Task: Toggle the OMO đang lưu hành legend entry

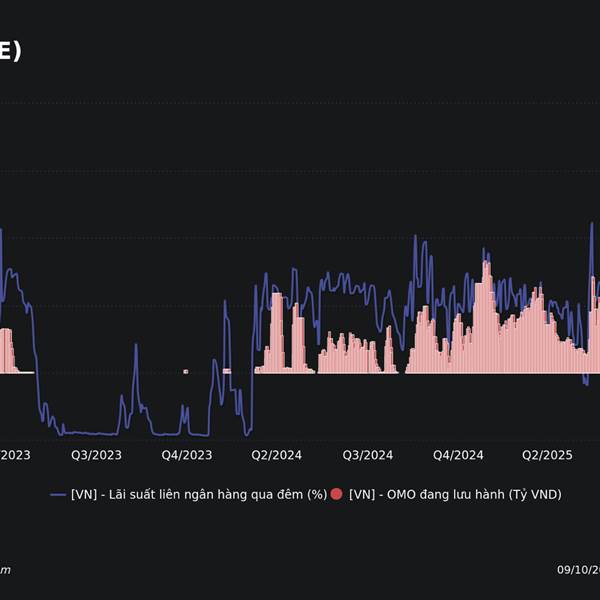Action: (x=446, y=494)
